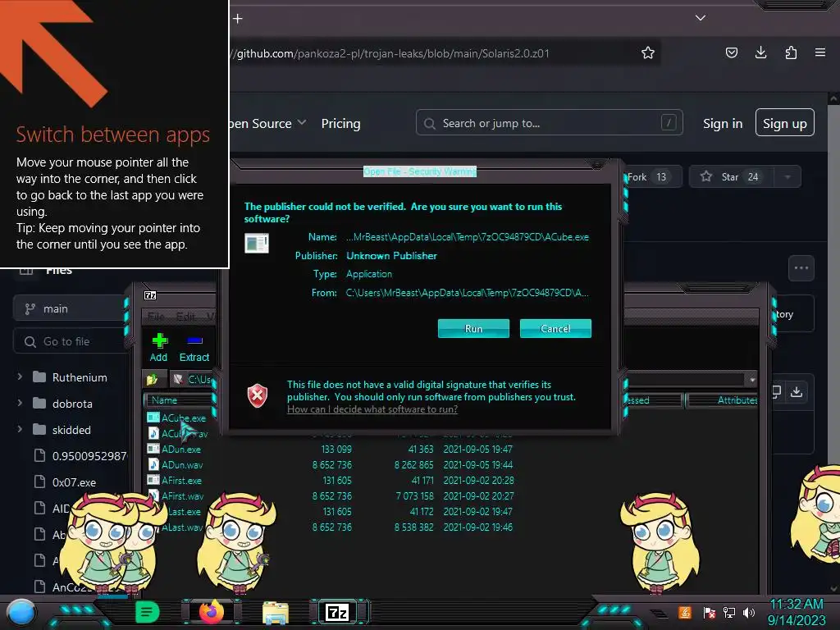Switch to 7-Zip from the taskbar
The height and width of the screenshot is (630, 840).
[337, 612]
